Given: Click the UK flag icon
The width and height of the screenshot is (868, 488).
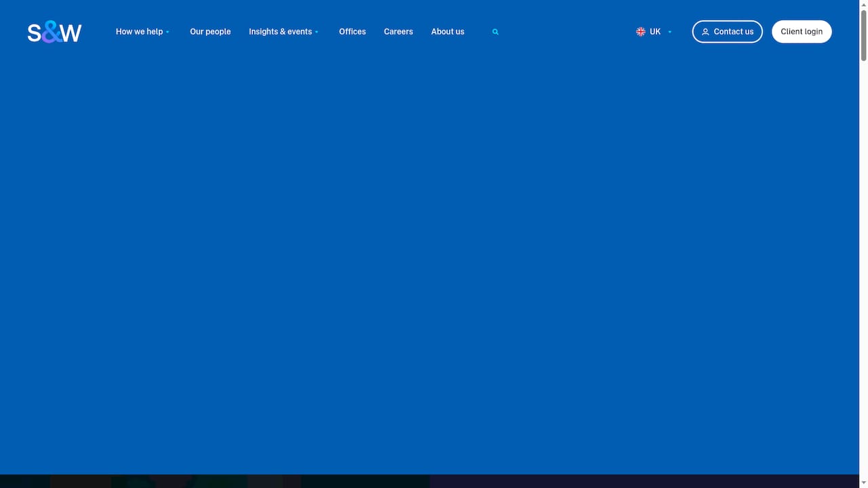Looking at the screenshot, I should pos(641,32).
